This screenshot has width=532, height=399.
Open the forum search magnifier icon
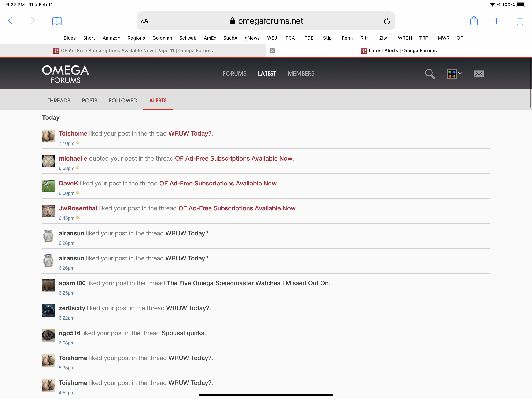(x=430, y=74)
